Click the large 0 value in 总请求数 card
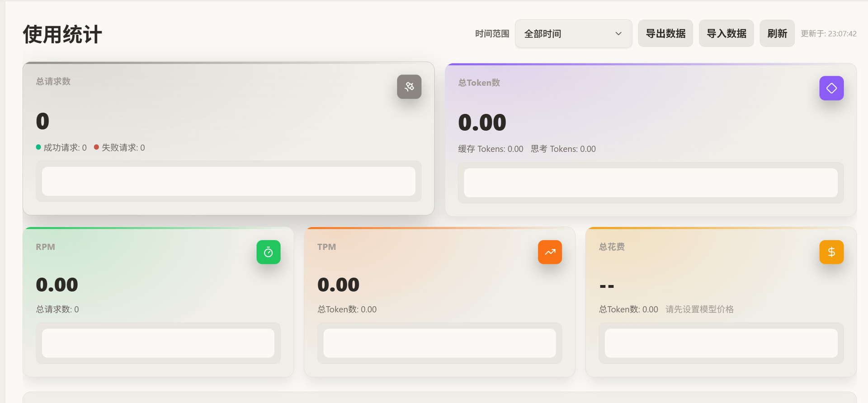 tap(42, 121)
